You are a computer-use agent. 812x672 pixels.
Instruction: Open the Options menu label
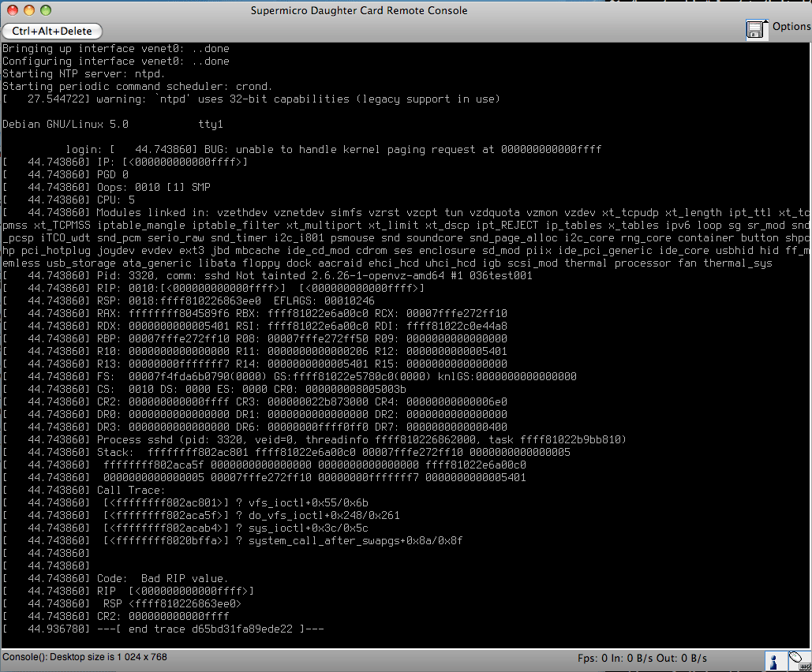pos(791,27)
